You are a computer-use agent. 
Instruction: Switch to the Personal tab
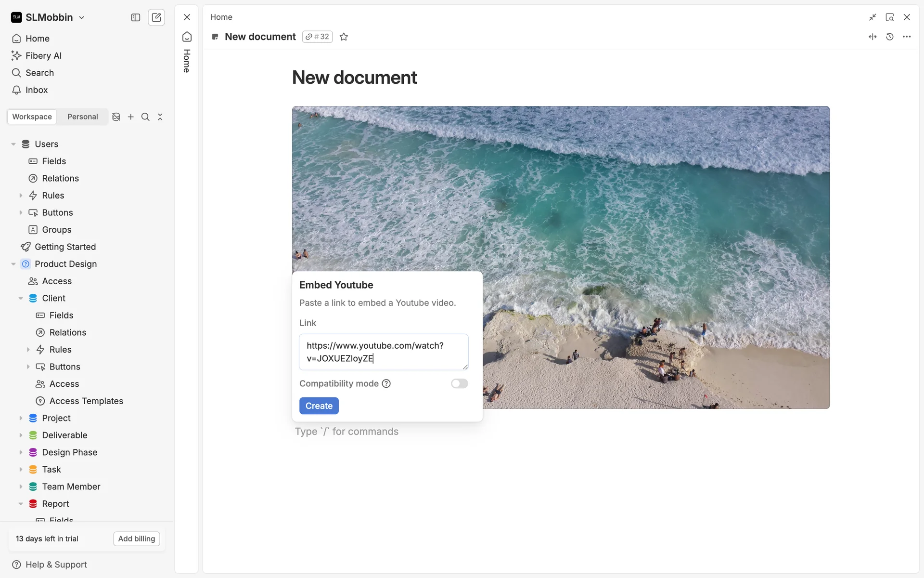82,117
